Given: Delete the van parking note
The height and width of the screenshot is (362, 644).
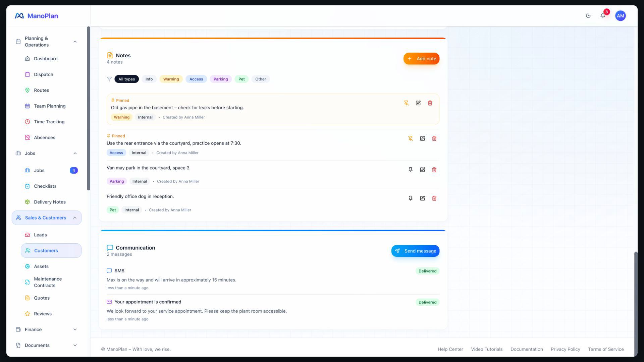Looking at the screenshot, I should coord(434,170).
